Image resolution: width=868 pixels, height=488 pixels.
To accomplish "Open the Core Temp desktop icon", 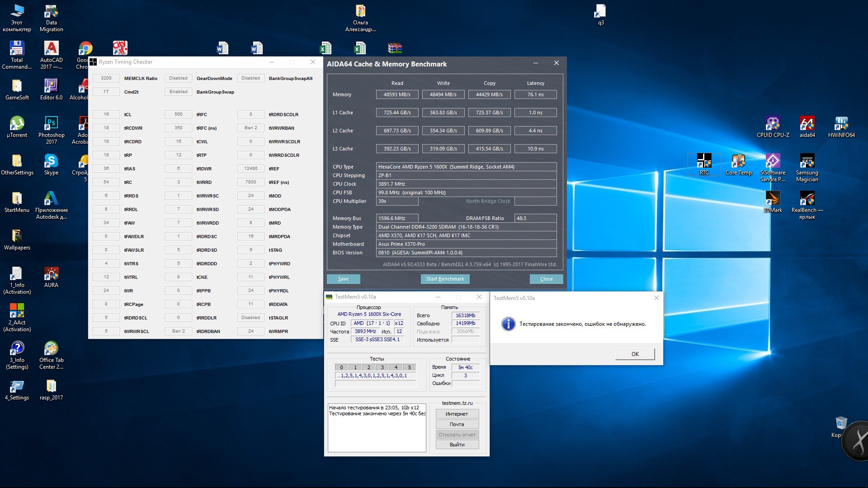I will pyautogui.click(x=738, y=161).
